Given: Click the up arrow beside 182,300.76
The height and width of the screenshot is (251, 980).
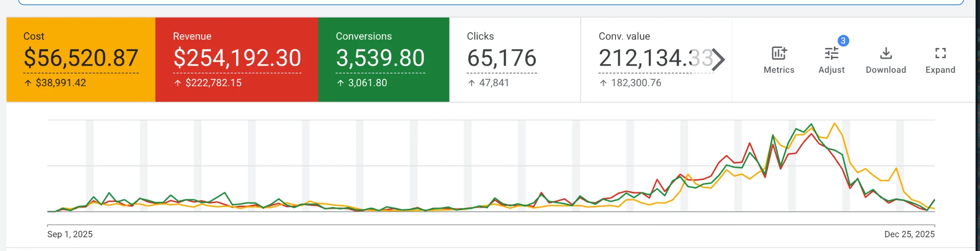Looking at the screenshot, I should 603,83.
